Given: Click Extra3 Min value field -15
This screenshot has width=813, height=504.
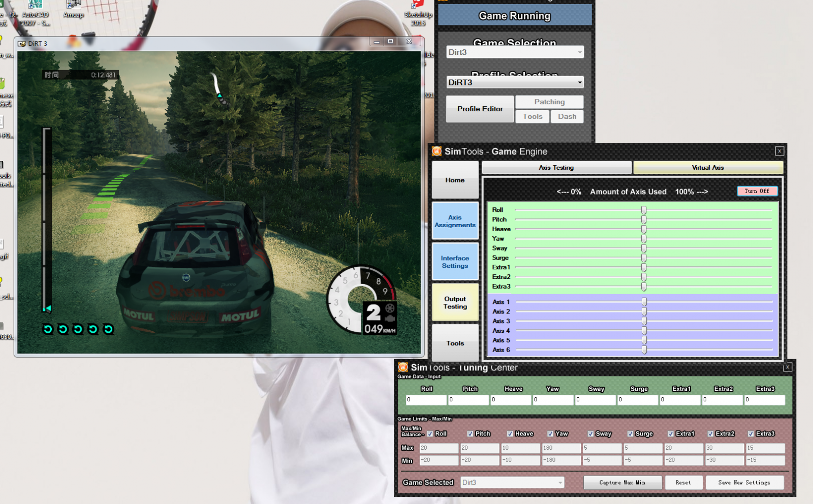Looking at the screenshot, I should click(765, 460).
